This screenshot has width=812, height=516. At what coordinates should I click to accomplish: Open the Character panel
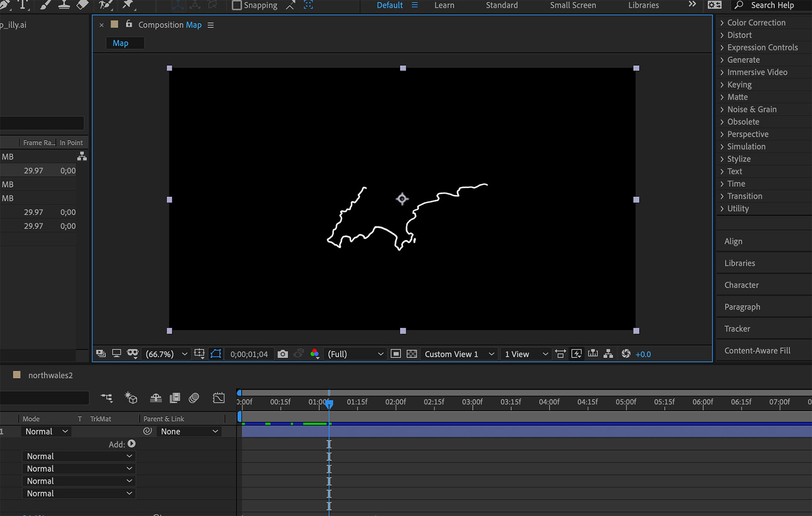click(741, 285)
